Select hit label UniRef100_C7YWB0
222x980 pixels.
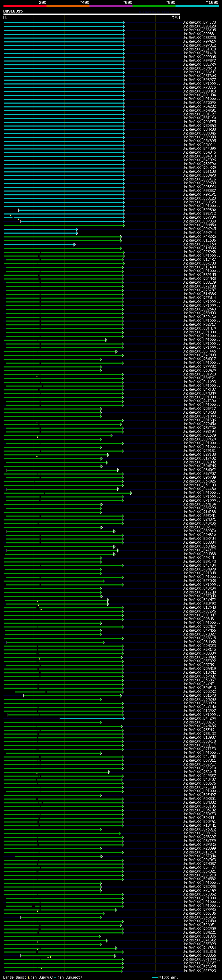click(199, 921)
